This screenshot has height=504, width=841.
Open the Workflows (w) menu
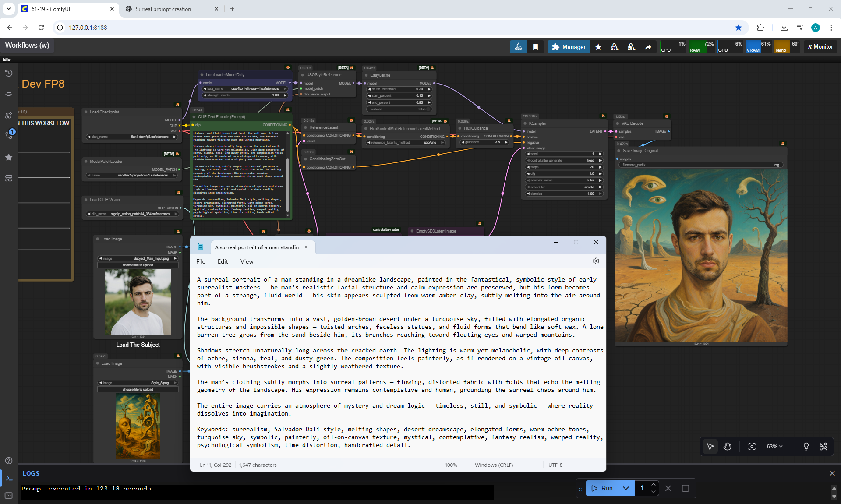[27, 46]
